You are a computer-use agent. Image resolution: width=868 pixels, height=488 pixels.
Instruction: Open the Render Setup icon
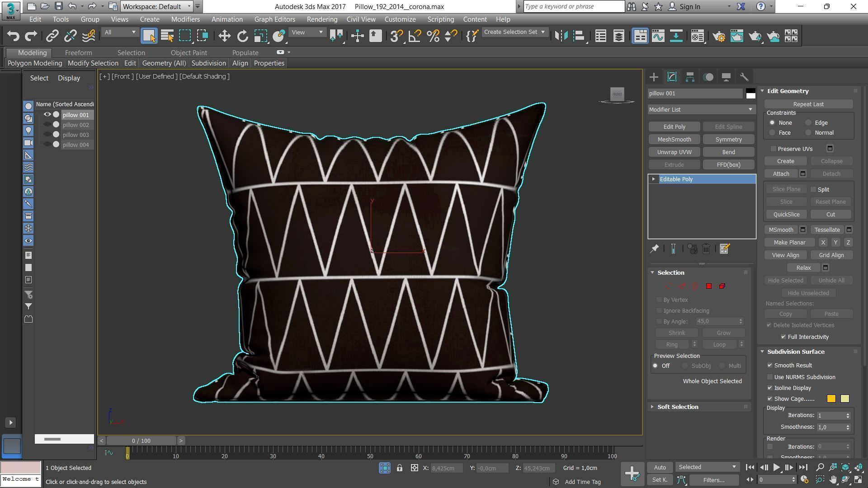click(x=719, y=36)
